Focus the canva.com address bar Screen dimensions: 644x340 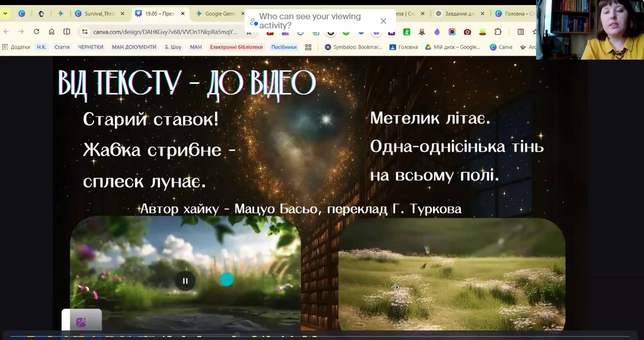point(165,32)
